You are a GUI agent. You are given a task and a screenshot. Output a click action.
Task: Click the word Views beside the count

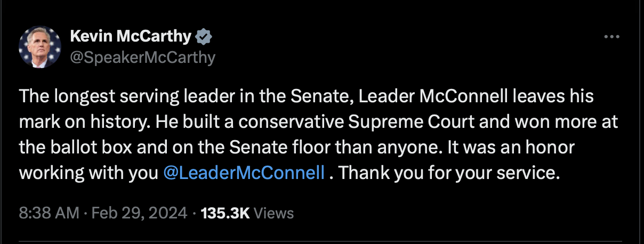(274, 214)
